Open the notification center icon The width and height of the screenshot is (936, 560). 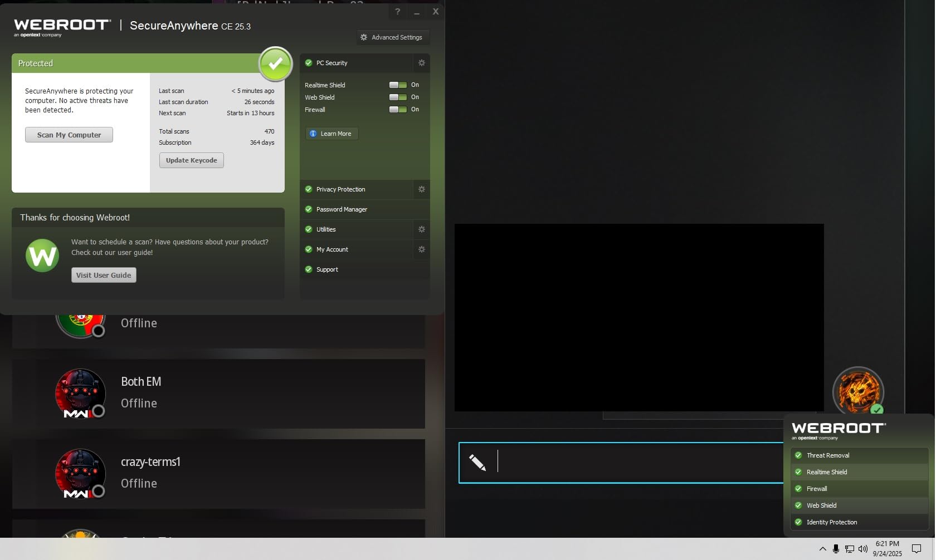[x=916, y=549]
